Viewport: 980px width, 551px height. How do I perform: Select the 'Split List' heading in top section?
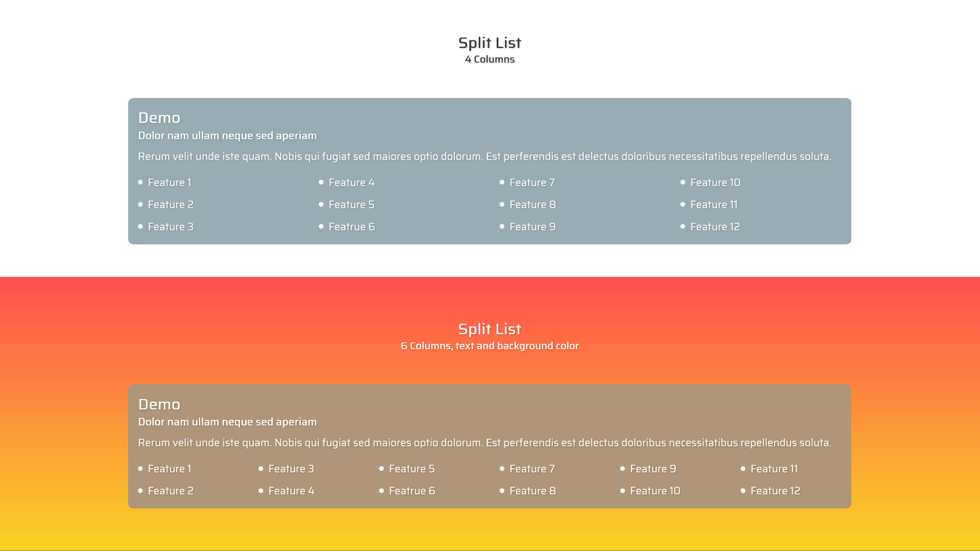pos(489,42)
